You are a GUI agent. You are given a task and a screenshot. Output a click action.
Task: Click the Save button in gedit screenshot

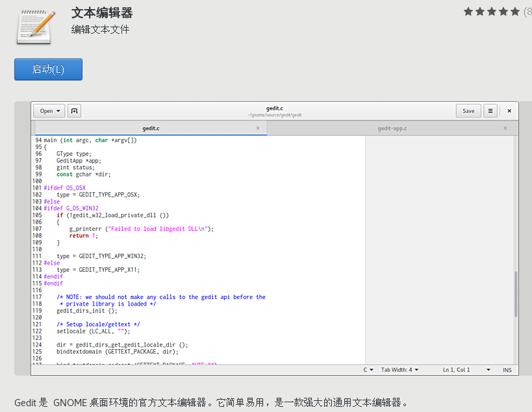[468, 111]
